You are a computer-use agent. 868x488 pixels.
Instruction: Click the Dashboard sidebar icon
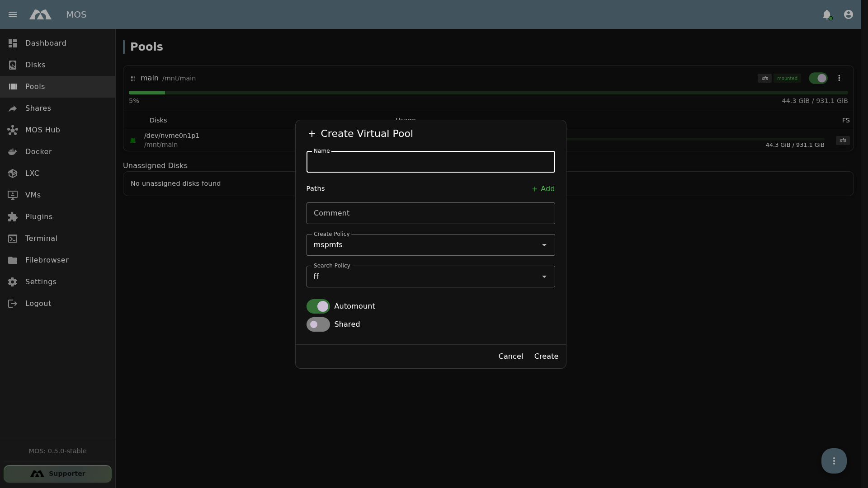pyautogui.click(x=13, y=43)
